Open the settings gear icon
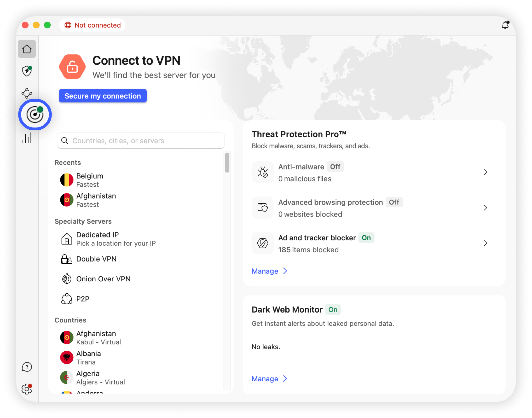The width and height of the screenshot is (532, 418). (27, 389)
